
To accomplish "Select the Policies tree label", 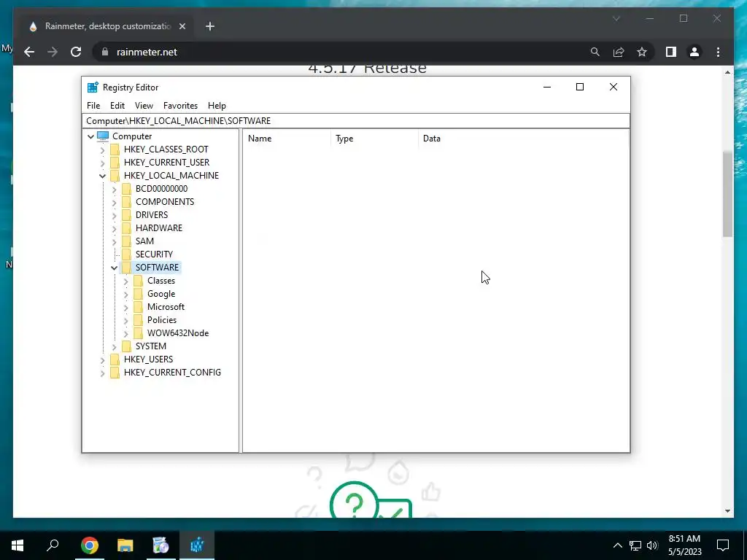I will (162, 320).
